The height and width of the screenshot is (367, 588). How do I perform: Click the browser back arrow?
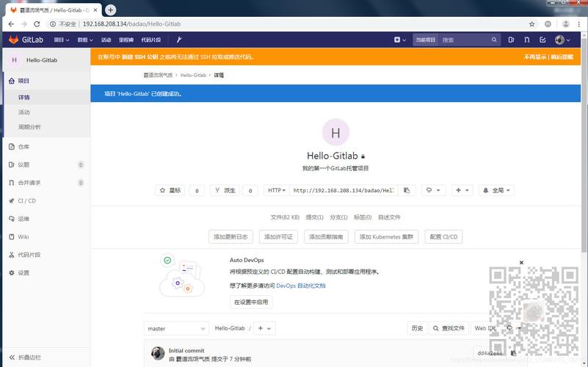11,24
